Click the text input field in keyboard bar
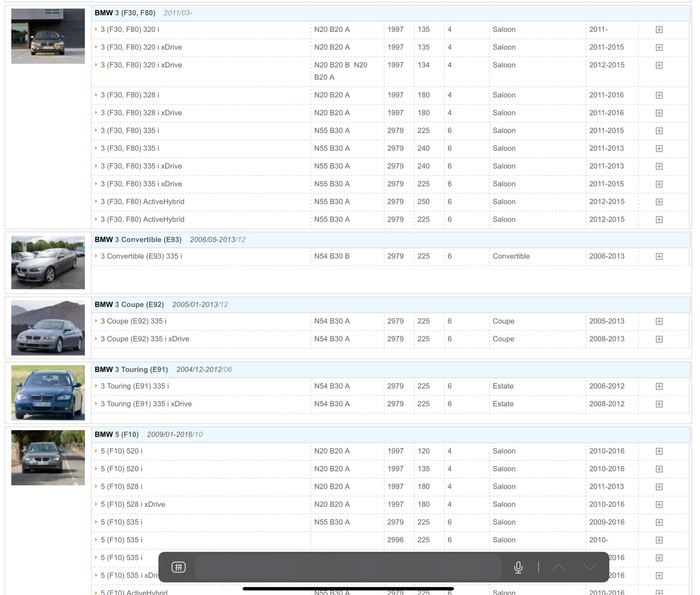Image resolution: width=700 pixels, height=595 pixels. 348,567
